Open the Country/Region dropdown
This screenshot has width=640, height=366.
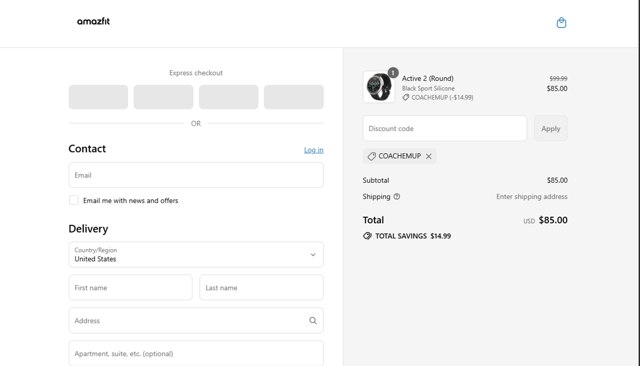point(196,255)
